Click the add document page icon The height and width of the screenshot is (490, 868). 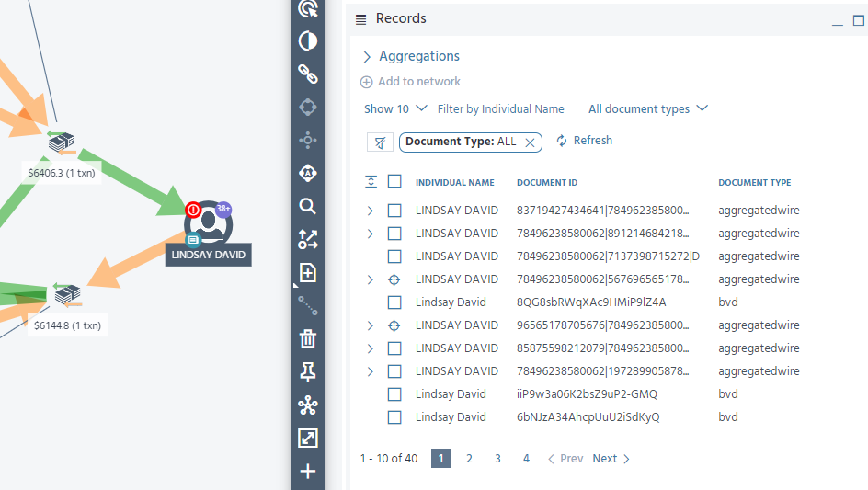(x=308, y=272)
